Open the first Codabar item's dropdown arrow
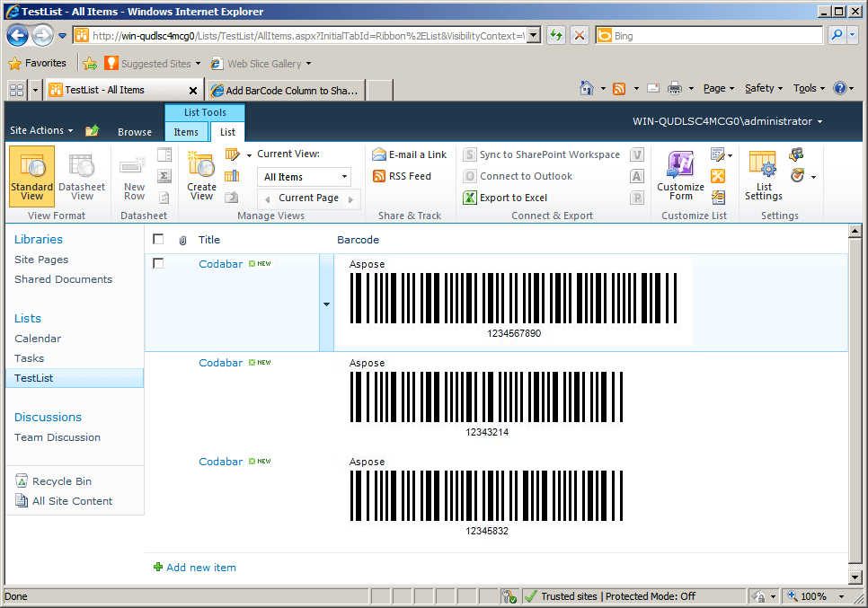The width and height of the screenshot is (868, 608). 326,304
